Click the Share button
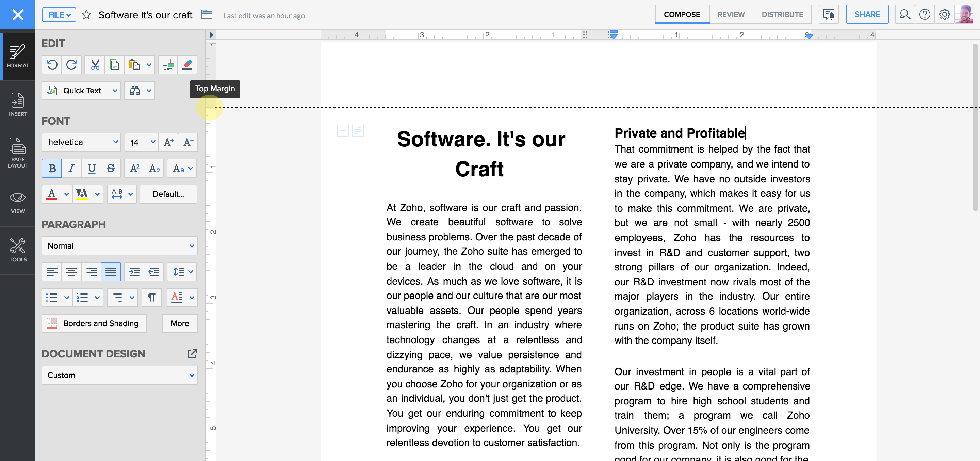The height and width of the screenshot is (461, 980). (x=867, y=14)
